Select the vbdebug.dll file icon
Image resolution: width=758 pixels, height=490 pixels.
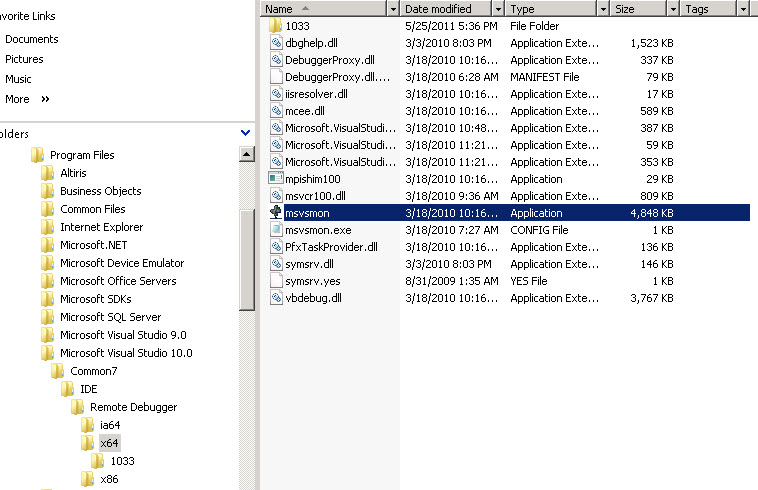coord(276,298)
